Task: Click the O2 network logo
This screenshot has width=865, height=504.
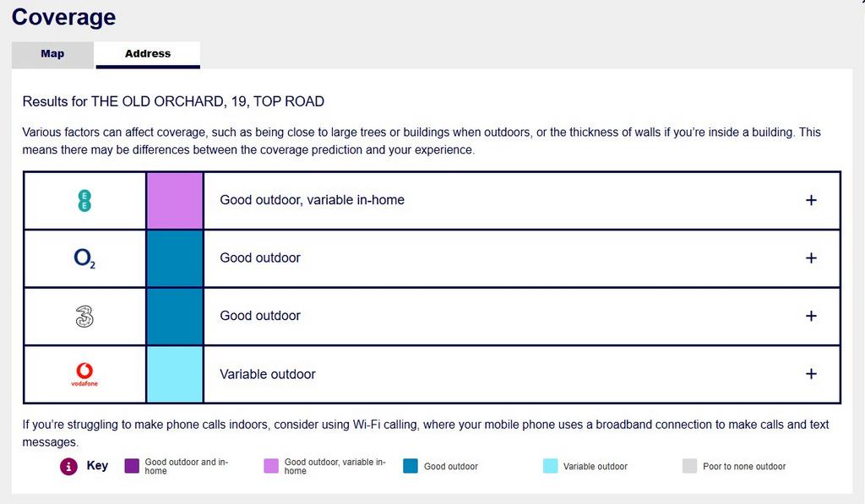Action: (x=84, y=258)
